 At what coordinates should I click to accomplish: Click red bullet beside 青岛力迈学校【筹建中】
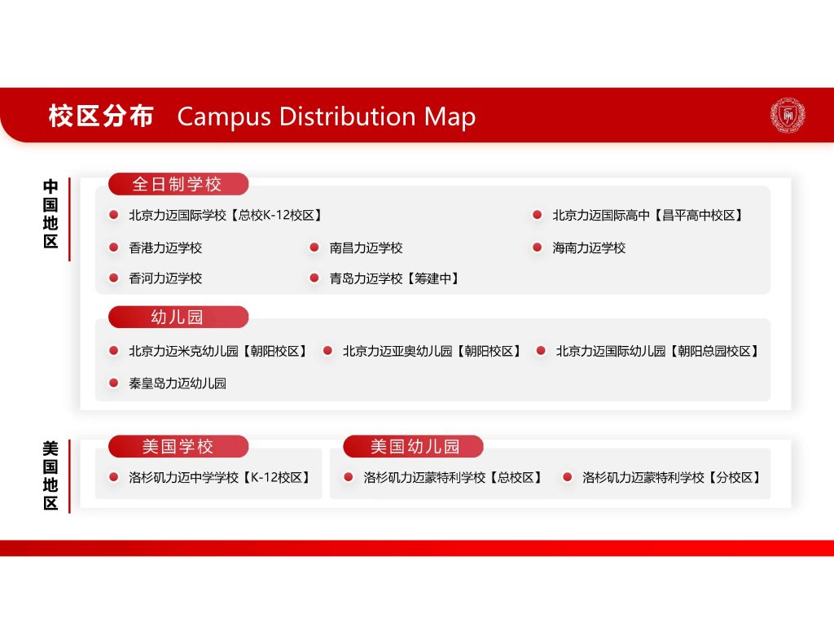coord(314,278)
